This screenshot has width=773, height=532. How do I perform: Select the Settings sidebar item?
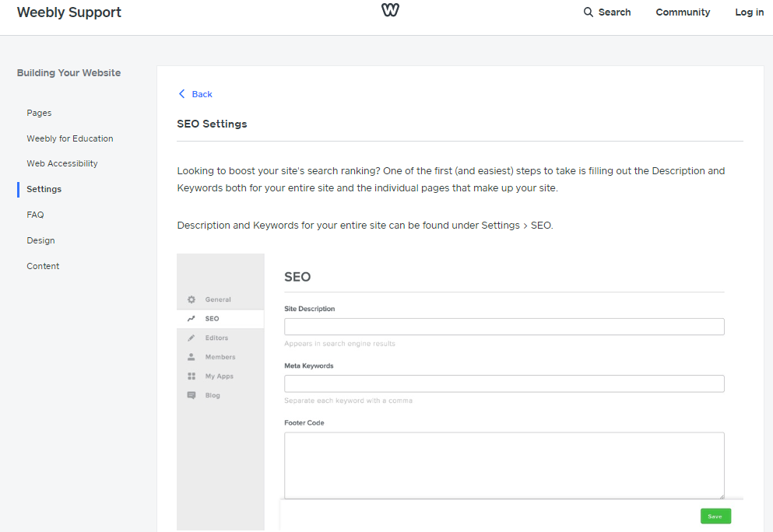click(44, 189)
